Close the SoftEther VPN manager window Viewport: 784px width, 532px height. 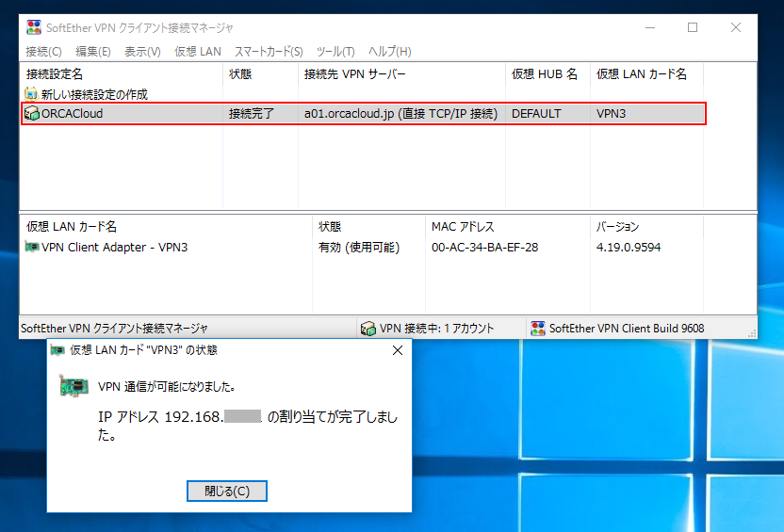[736, 27]
